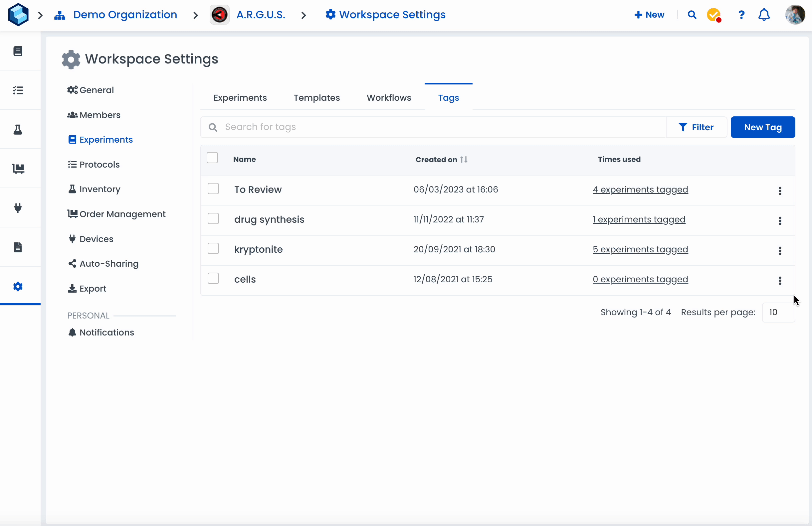Open the 5 experiments tagged link

[640, 250]
